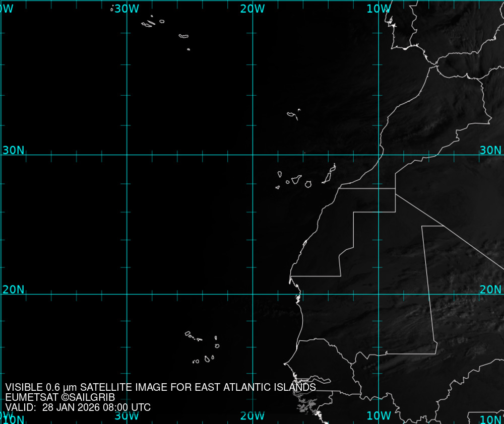504x424 pixels.
Task: Select the 30N latitude label on the left edge
Action: [x=13, y=150]
